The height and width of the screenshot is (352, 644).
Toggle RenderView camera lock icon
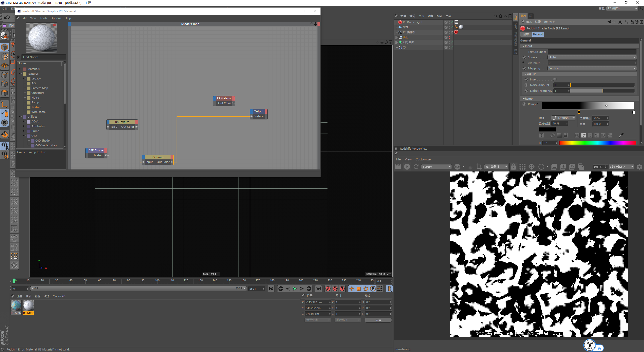pos(513,167)
